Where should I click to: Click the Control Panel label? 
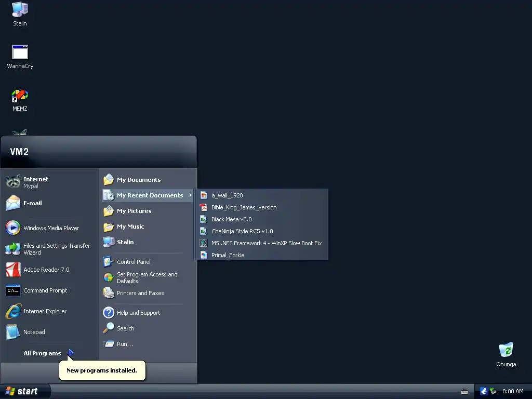tap(134, 262)
